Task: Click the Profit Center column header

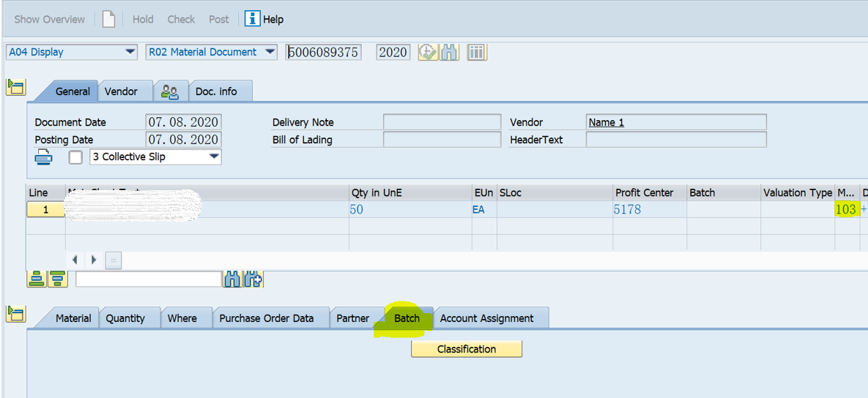Action: coord(650,193)
